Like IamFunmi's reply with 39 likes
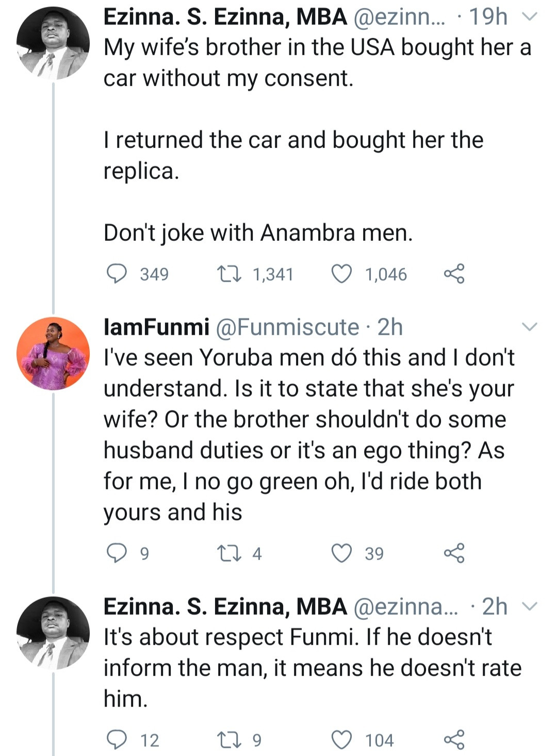The width and height of the screenshot is (557, 756). click(x=341, y=553)
